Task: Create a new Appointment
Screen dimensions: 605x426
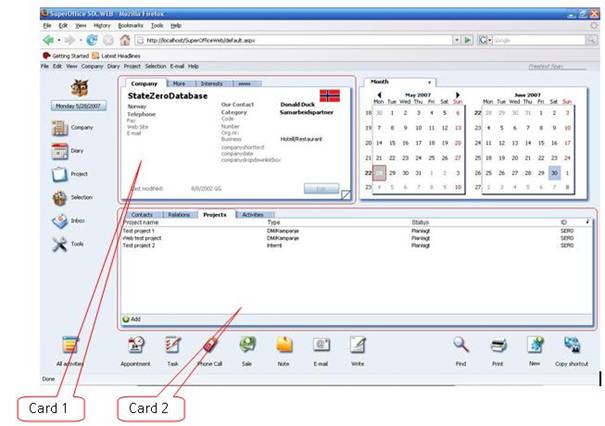Action: tap(136, 345)
